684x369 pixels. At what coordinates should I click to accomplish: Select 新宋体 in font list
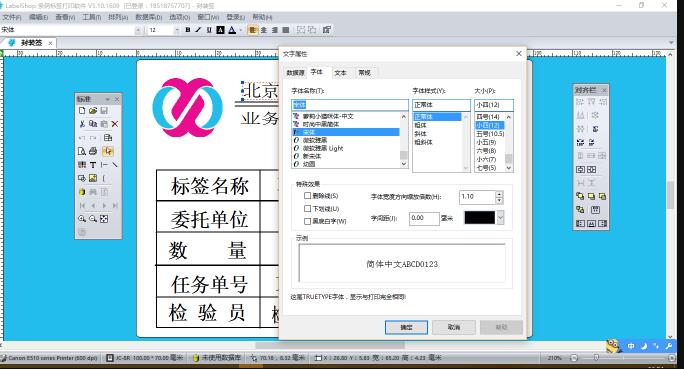312,156
